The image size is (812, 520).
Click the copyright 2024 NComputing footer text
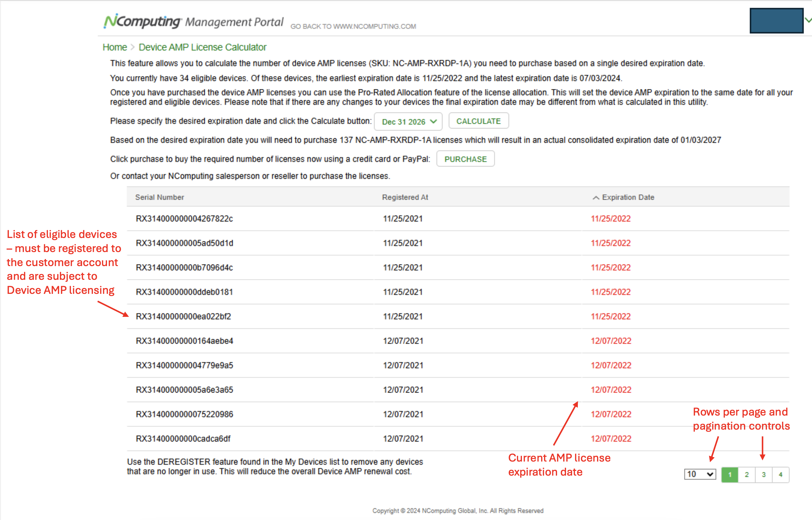458,511
